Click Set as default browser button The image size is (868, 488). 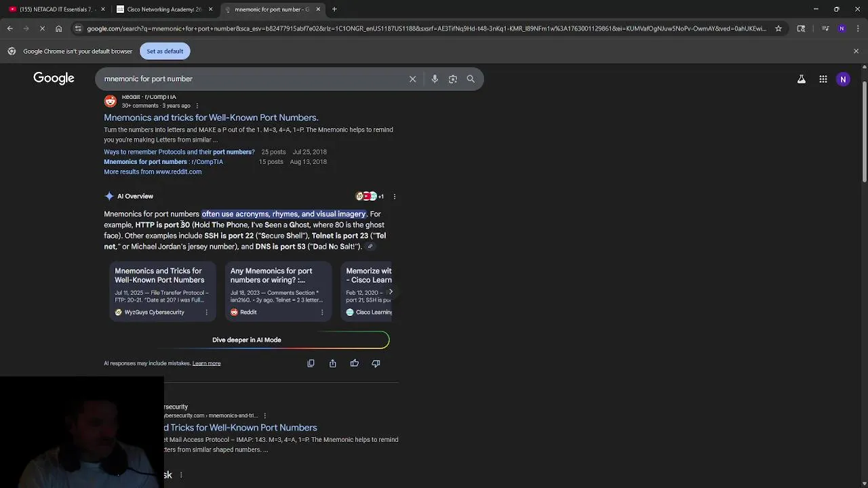click(x=165, y=52)
